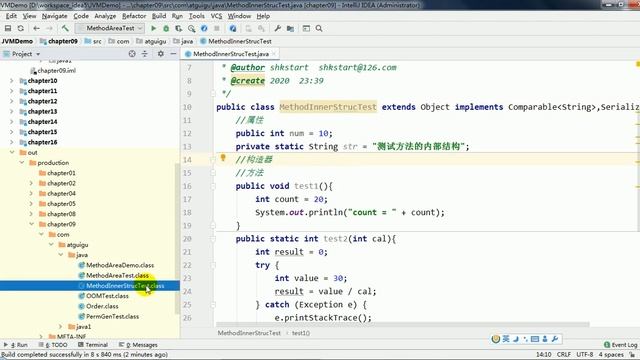
Task: Open the VCS menu
Action: pos(216,16)
